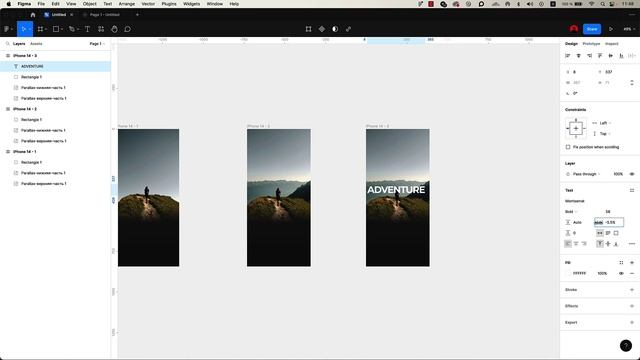Add an effect with plus icon
Screen dimensions: 640x360
coord(632,306)
